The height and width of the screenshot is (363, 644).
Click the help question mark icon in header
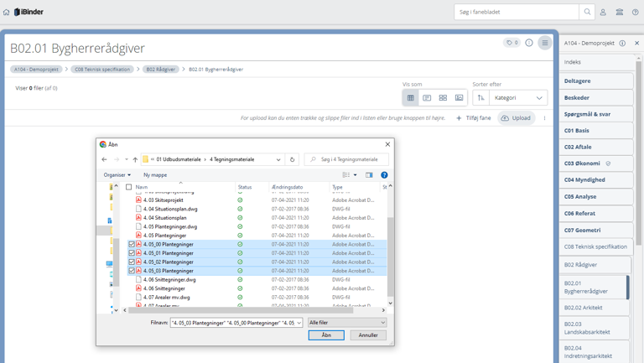[x=636, y=13]
